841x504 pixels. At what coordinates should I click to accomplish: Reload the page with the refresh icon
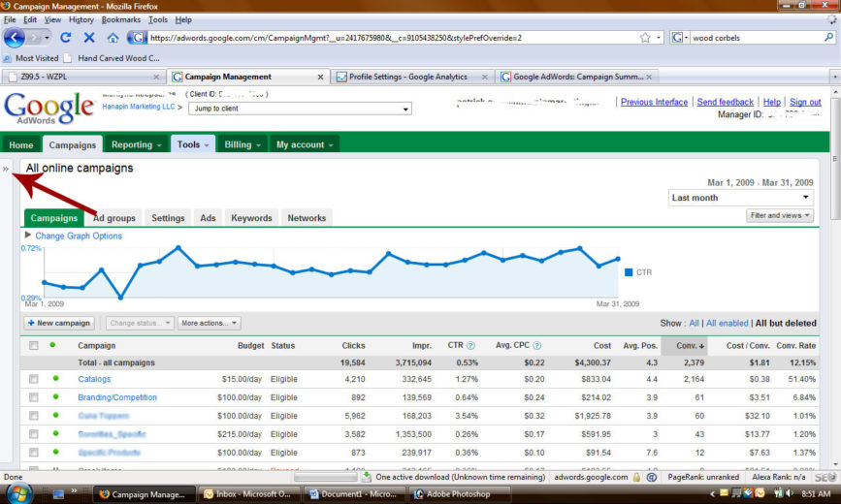tap(65, 38)
